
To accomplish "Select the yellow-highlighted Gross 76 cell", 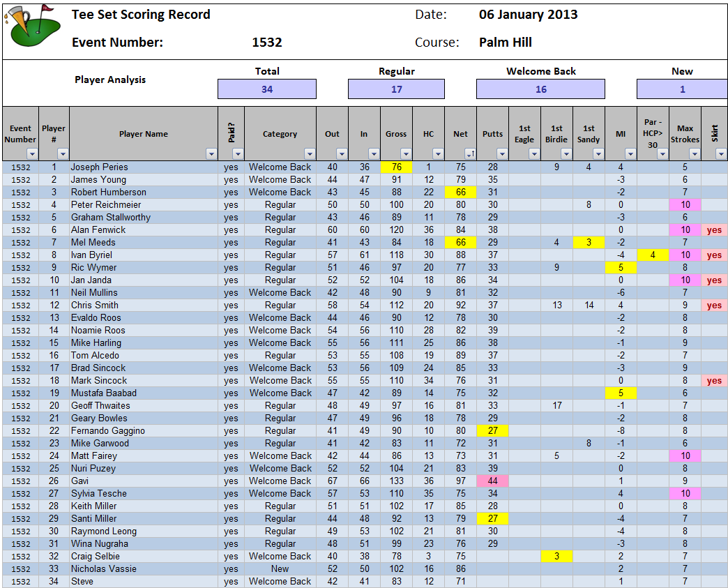I will coord(396,167).
